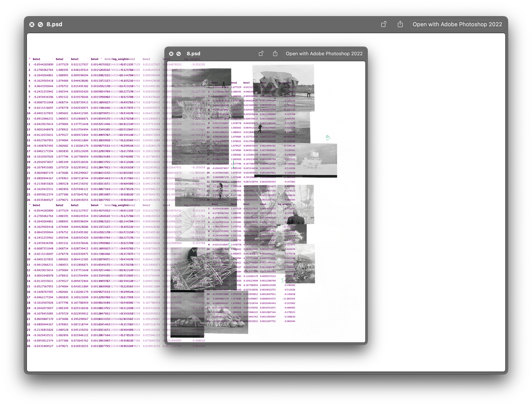Click the rotate left icon in the outer window toolbar
Viewport: 532px width, 406px height.
(384, 24)
